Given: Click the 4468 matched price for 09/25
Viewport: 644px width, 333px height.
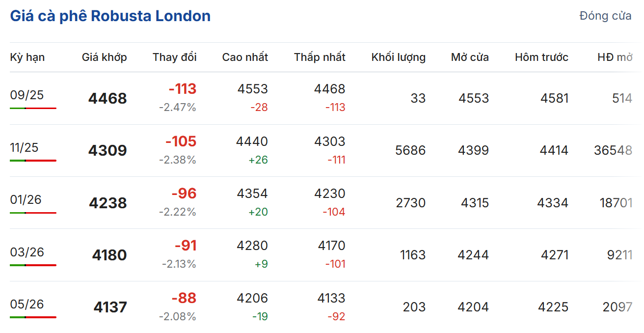Looking at the screenshot, I should coord(107,98).
